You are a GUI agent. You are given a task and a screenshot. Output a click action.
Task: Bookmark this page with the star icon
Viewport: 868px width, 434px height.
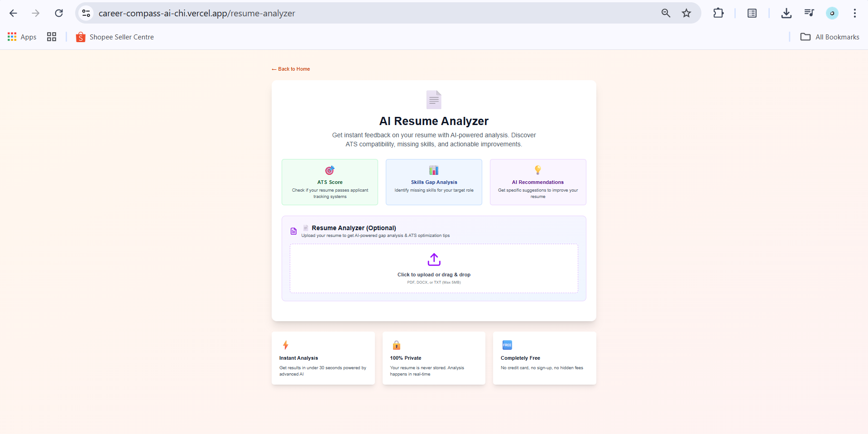click(686, 13)
